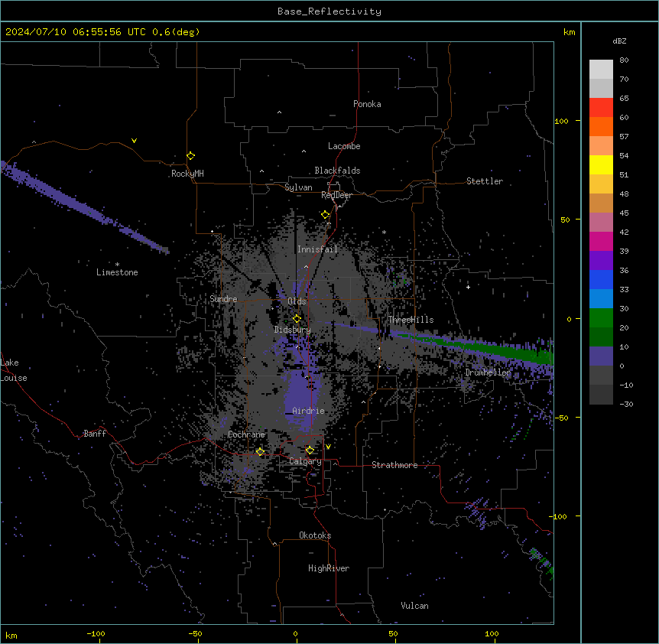This screenshot has width=659, height=644.
Task: Click the Lacombe city label
Action: click(x=344, y=146)
